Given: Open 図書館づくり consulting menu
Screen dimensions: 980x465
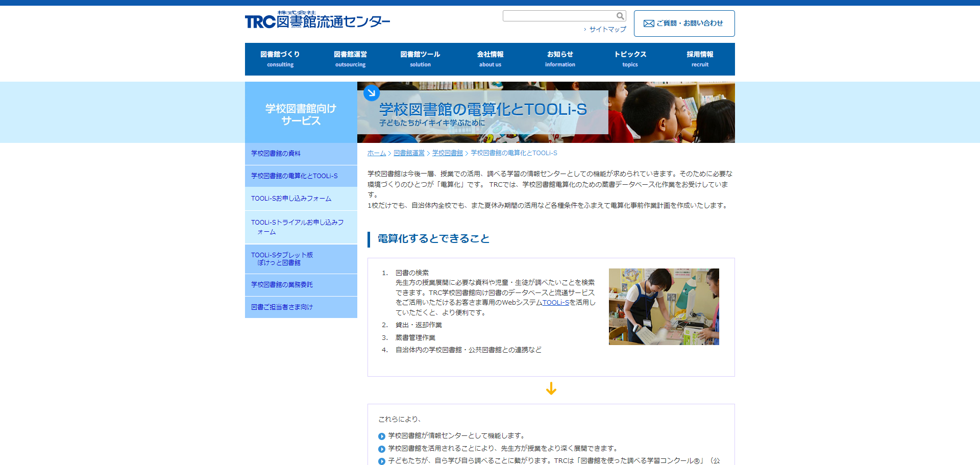Looking at the screenshot, I should click(280, 59).
